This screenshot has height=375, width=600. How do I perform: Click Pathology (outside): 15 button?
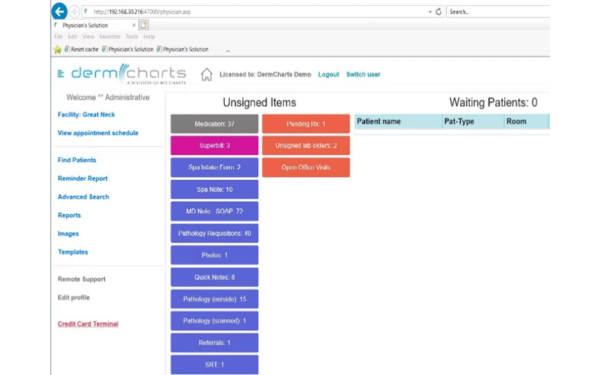(x=214, y=299)
